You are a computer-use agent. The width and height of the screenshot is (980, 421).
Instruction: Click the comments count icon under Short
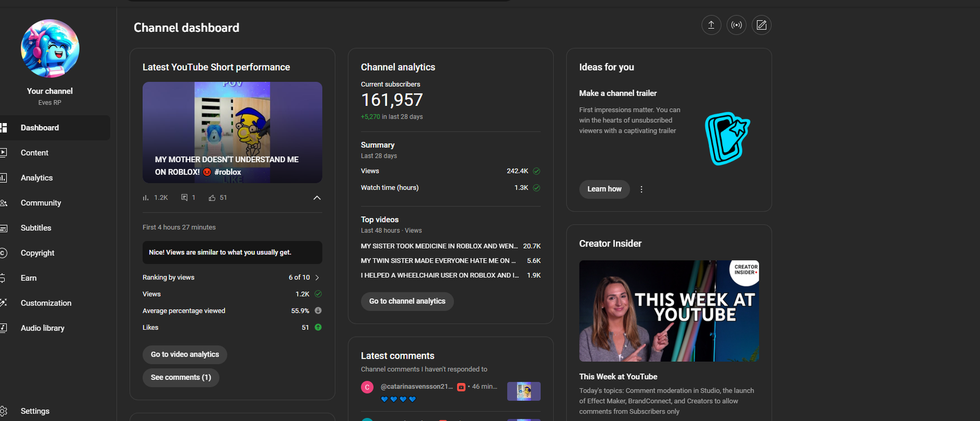tap(184, 198)
